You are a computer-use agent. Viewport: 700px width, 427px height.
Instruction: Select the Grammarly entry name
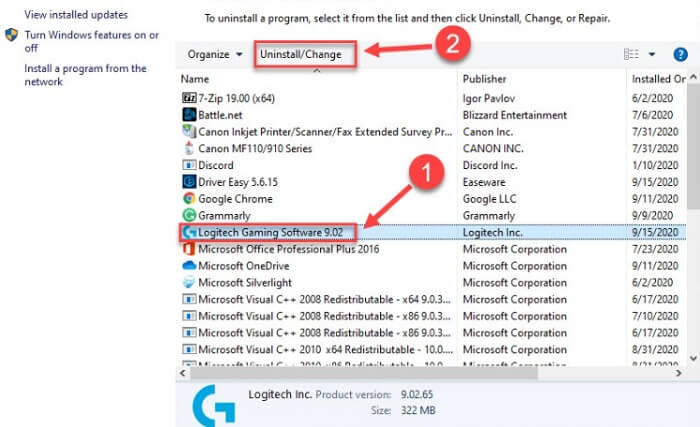tap(224, 215)
